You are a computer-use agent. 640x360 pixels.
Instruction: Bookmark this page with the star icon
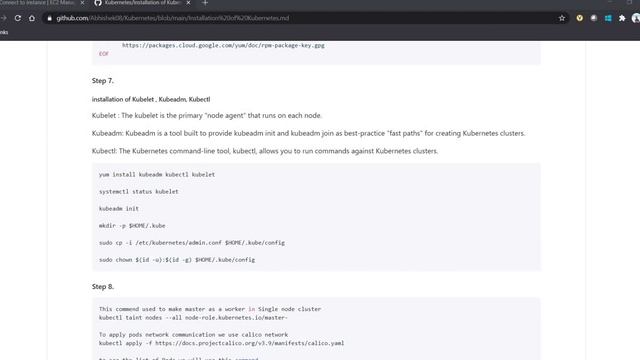click(562, 18)
